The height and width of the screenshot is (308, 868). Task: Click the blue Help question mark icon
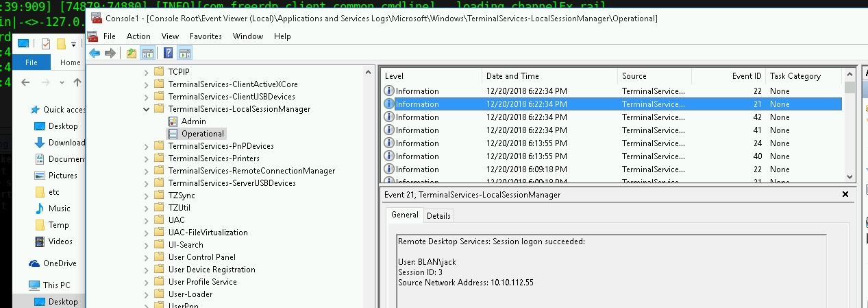point(168,54)
